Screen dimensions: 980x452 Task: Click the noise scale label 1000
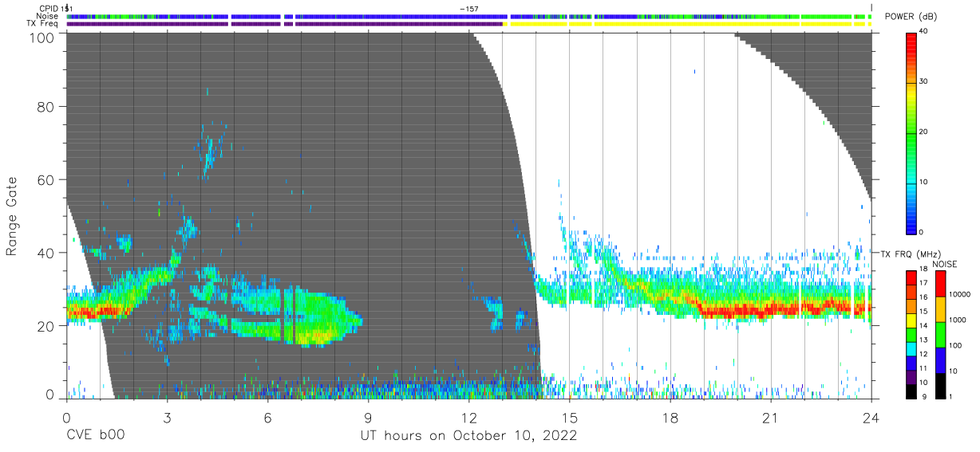(x=957, y=320)
